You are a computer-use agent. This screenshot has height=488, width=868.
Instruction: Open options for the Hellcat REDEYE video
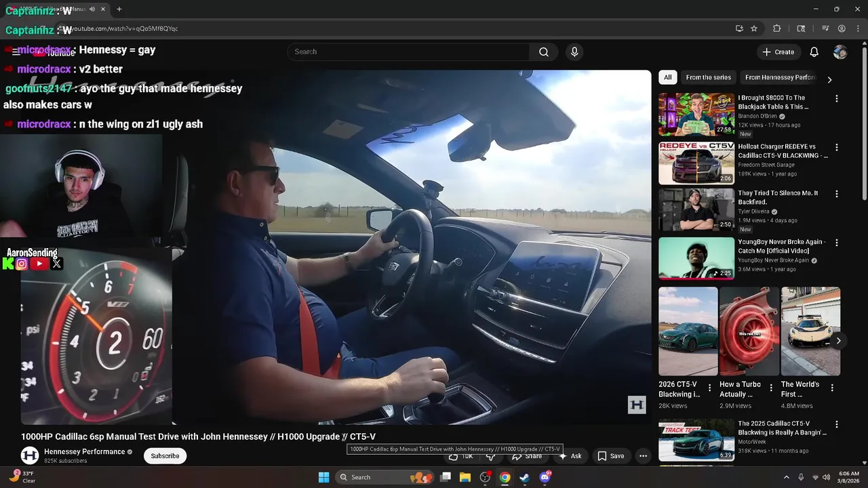click(x=836, y=147)
